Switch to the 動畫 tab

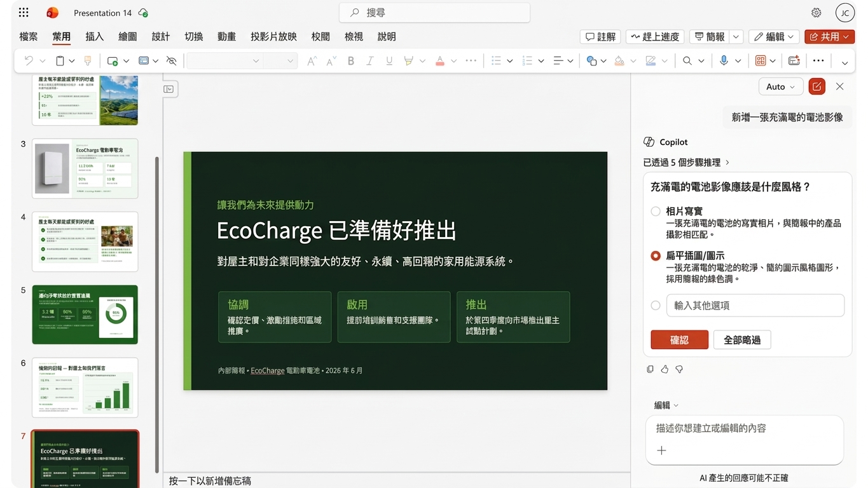227,37
